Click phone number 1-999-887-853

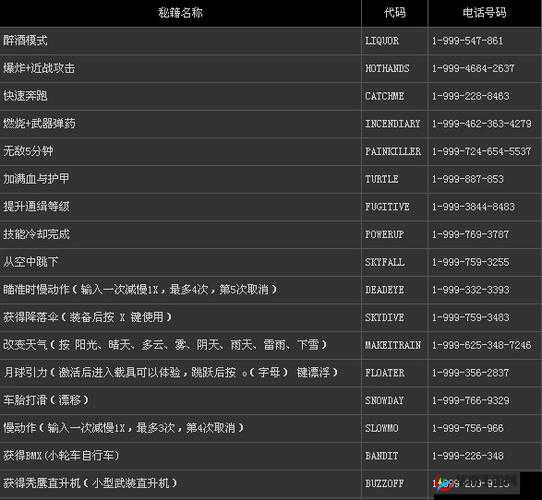[468, 179]
